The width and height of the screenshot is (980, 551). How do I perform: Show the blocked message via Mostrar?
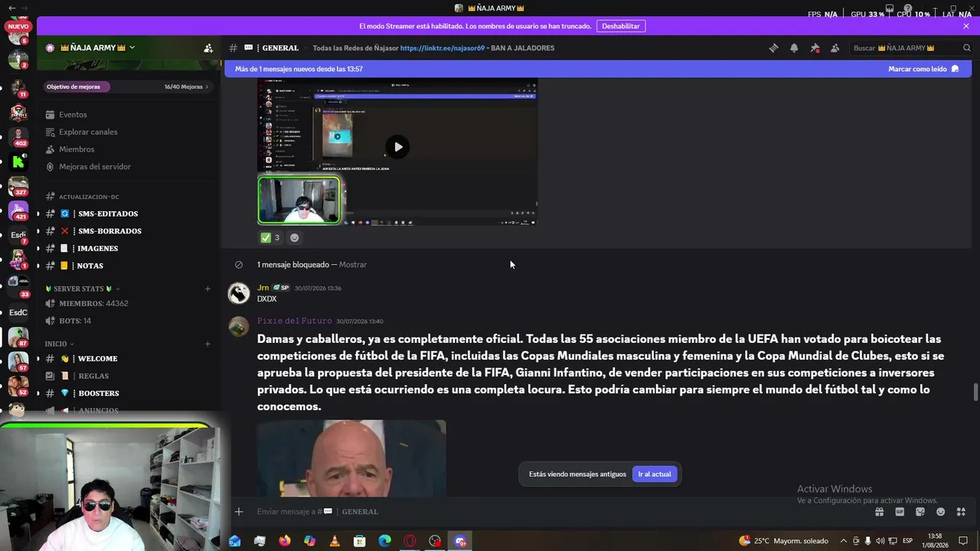click(x=353, y=265)
